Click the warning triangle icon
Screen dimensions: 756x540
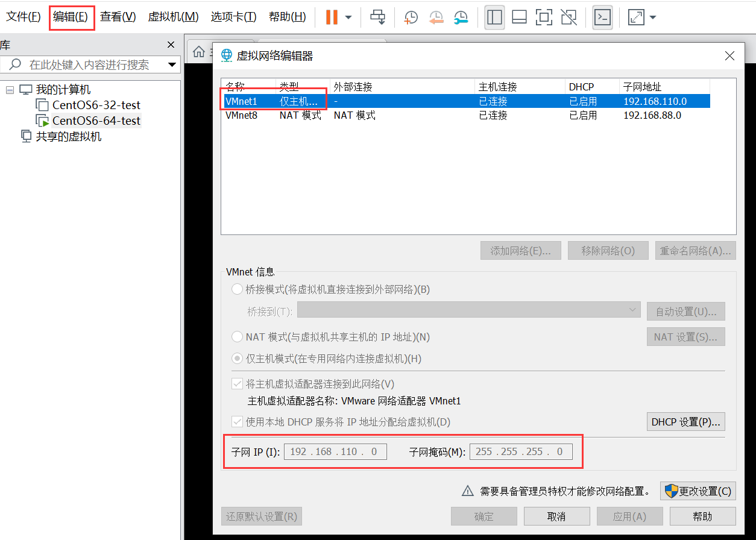tap(468, 491)
